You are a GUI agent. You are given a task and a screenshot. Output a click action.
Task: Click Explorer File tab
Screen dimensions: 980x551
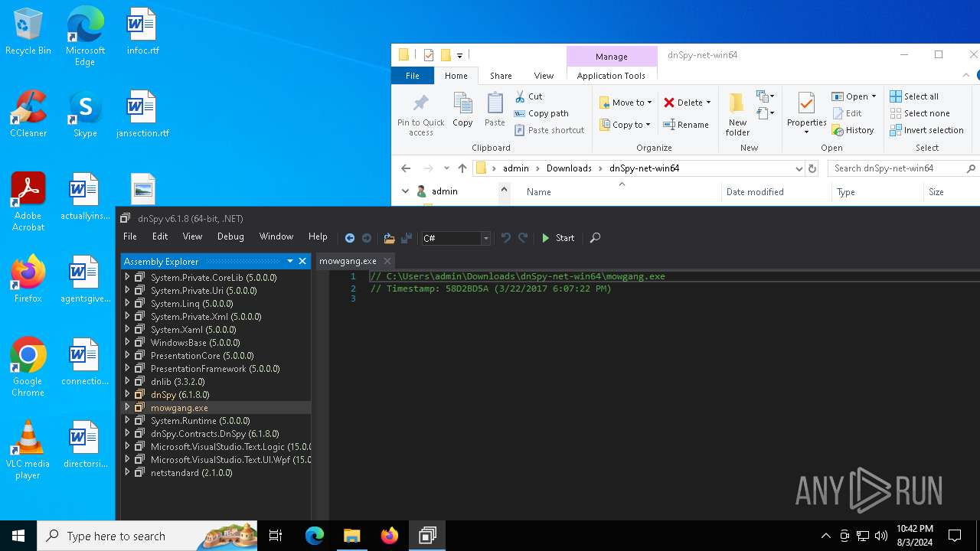coord(412,76)
